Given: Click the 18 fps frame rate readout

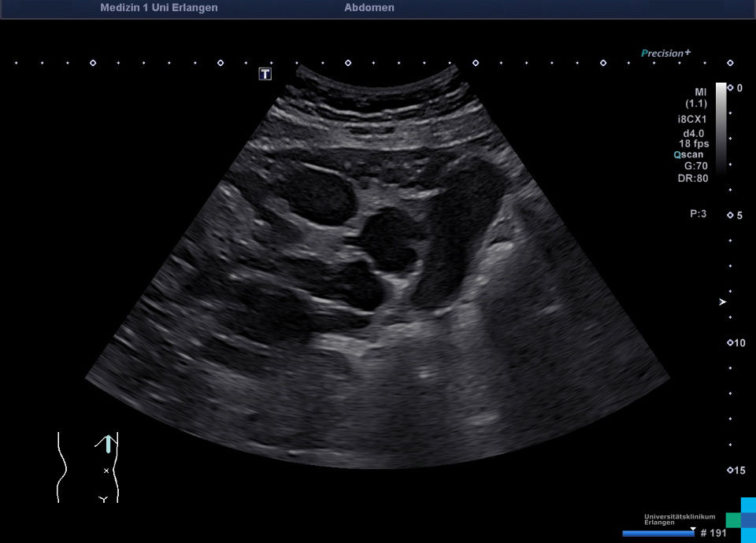Looking at the screenshot, I should pyautogui.click(x=694, y=144).
